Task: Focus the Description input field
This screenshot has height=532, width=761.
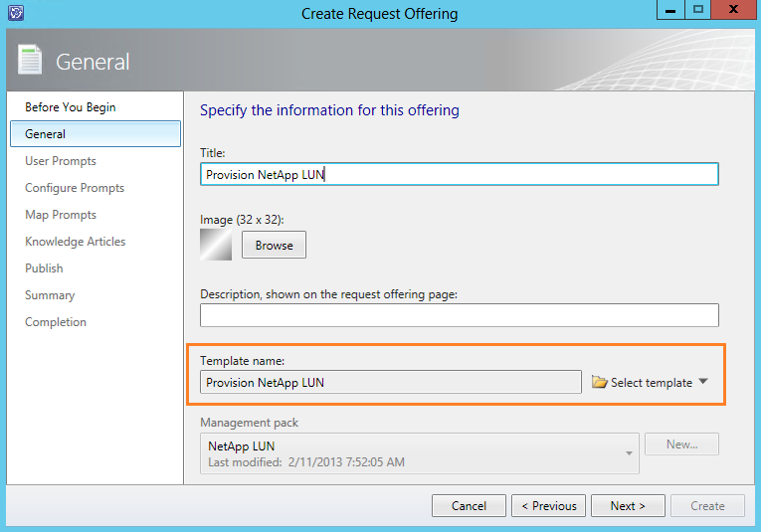Action: point(460,315)
